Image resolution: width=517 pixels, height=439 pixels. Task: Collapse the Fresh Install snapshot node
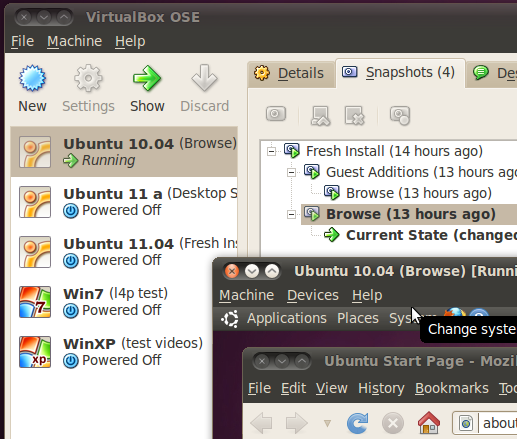(x=272, y=151)
